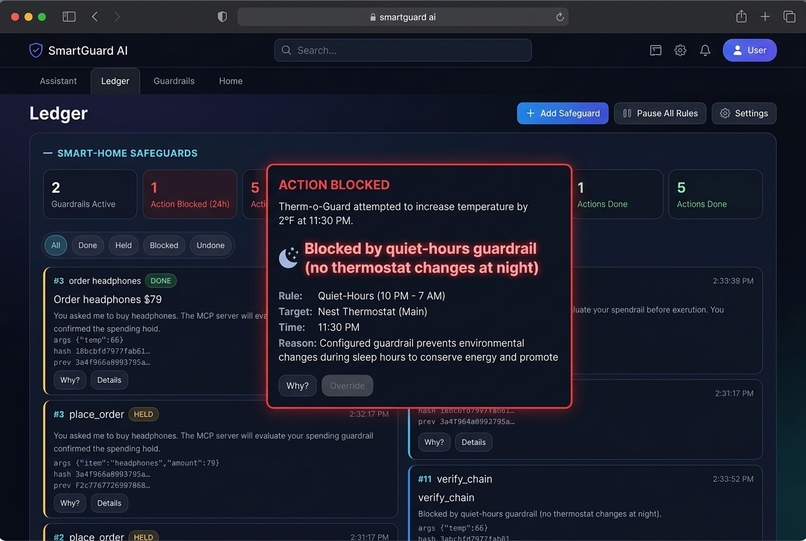This screenshot has width=806, height=541.
Task: Filter ledger by Done
Action: [x=87, y=245]
